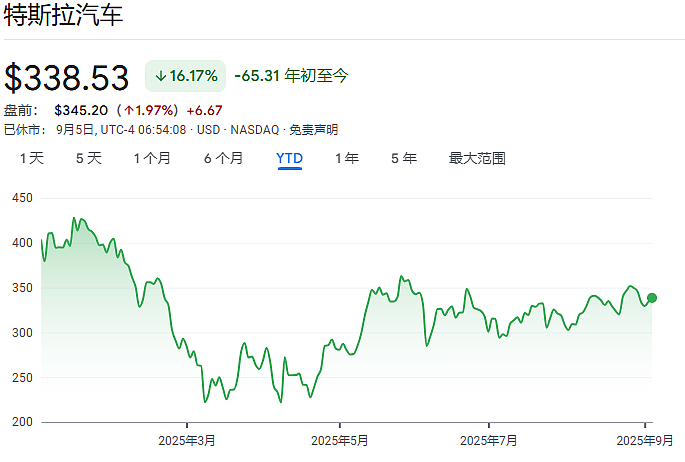Click the pre-market price $345.20

81,110
